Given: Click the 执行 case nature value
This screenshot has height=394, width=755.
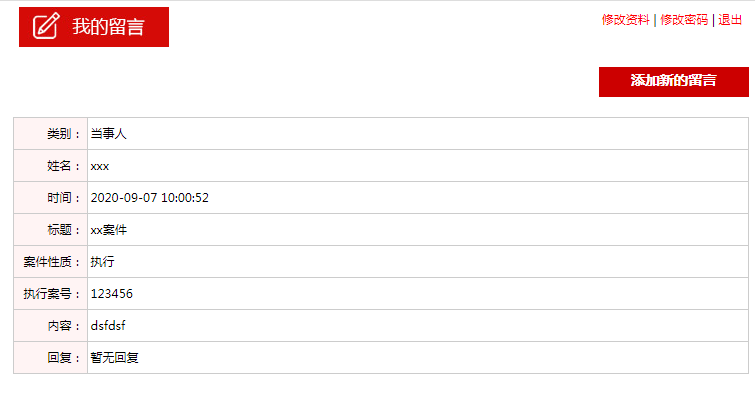Looking at the screenshot, I should point(103,262).
